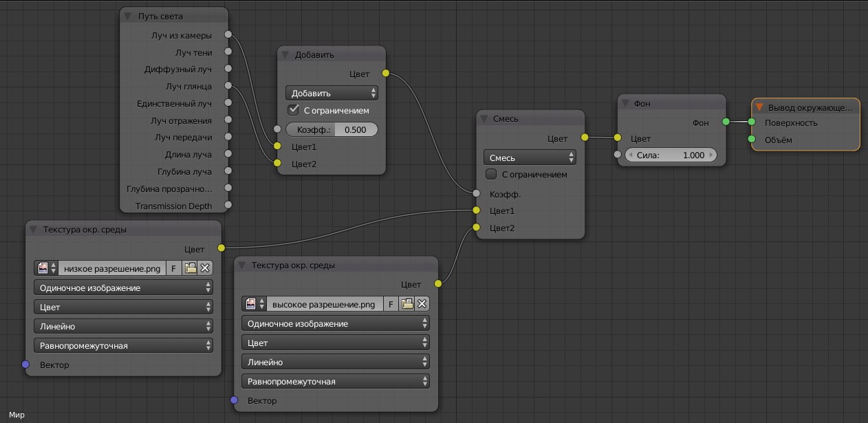Click Глубина луча output socket
Screen dimensions: 868x423
click(x=228, y=171)
